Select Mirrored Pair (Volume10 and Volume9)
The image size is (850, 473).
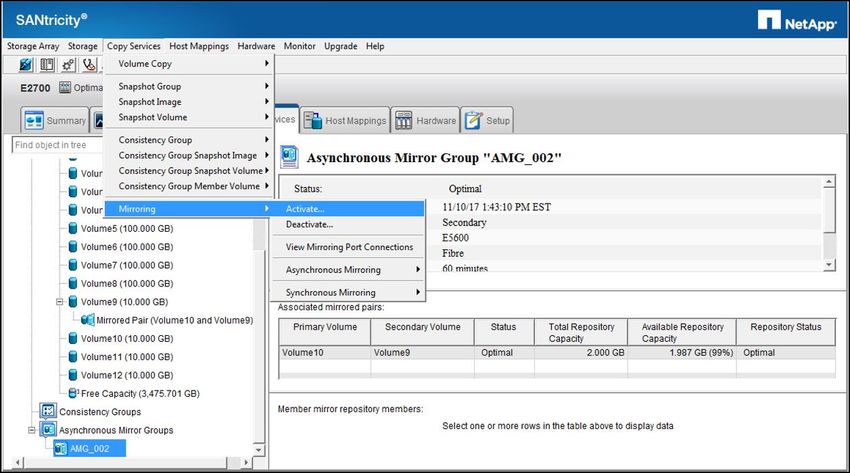[x=168, y=320]
